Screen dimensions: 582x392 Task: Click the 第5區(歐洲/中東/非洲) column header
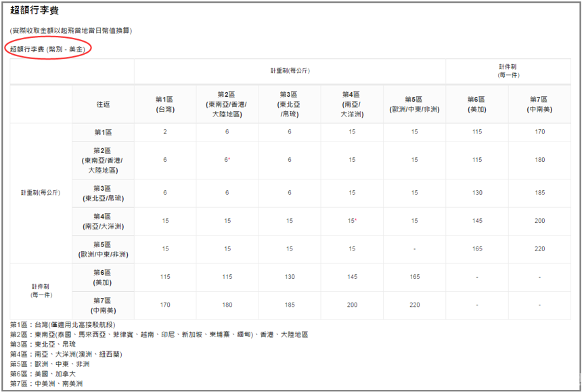coord(414,104)
